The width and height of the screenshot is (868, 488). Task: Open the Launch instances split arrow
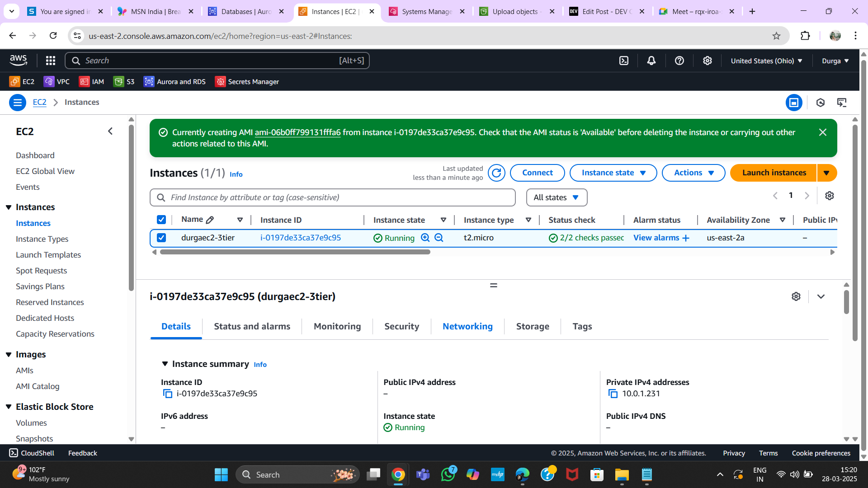click(827, 173)
